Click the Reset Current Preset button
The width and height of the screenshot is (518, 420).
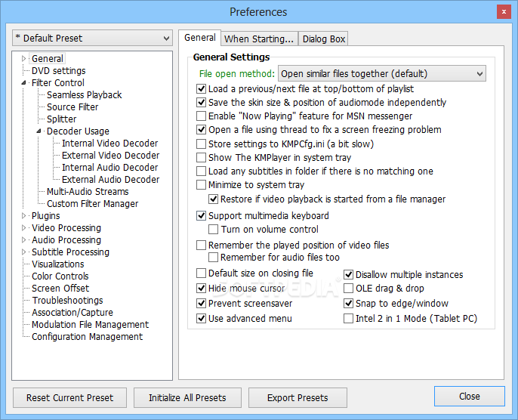(69, 397)
